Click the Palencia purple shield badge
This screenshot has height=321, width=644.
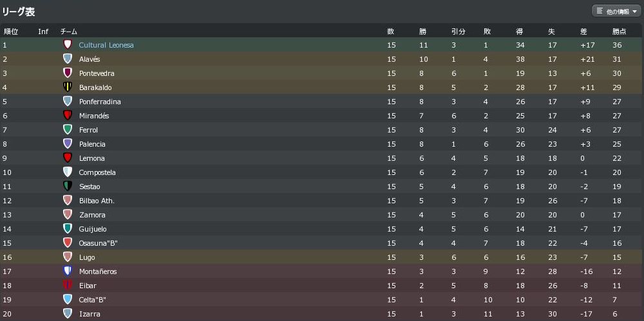tap(68, 144)
